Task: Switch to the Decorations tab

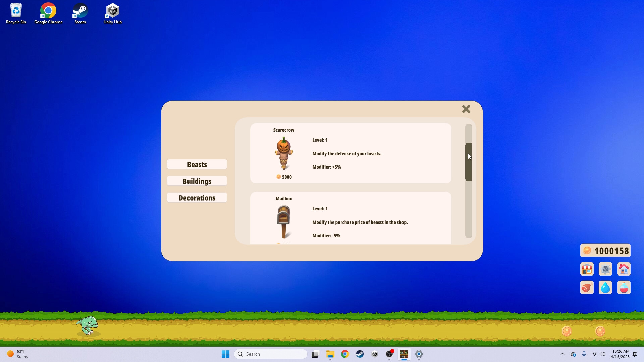Action: click(197, 198)
